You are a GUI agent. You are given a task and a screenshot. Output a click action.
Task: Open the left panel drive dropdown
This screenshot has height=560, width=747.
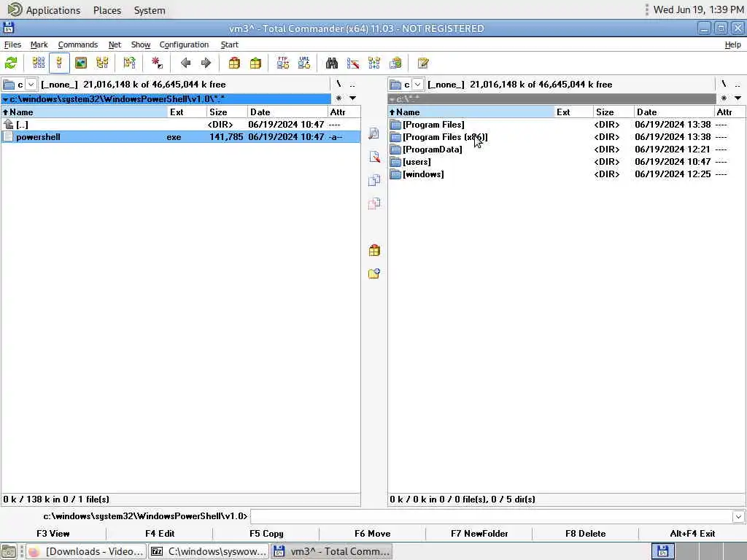(x=31, y=85)
